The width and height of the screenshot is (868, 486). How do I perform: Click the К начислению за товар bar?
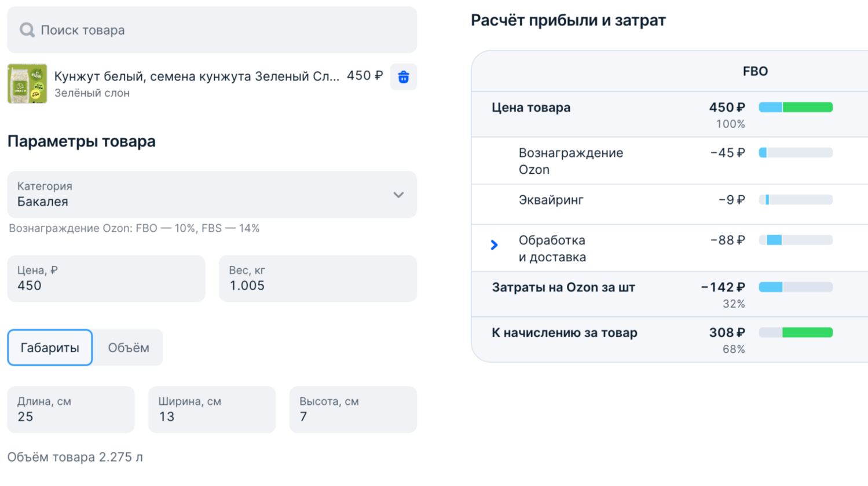point(796,332)
